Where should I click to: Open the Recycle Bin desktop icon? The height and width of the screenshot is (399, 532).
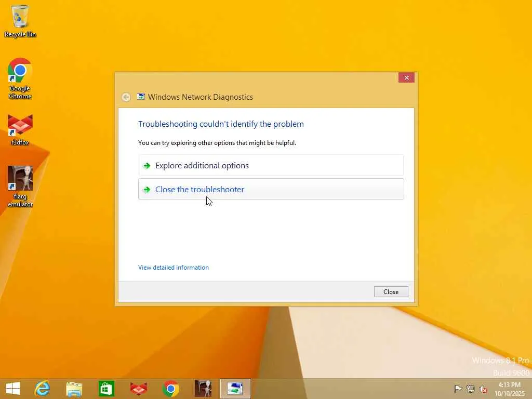[20, 21]
